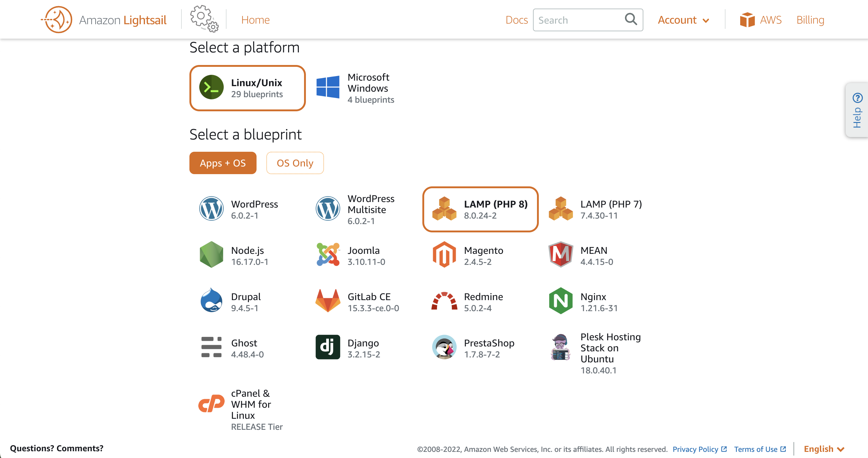Viewport: 868px width, 458px height.
Task: Click the cPanel & WHM for Linux label
Action: [x=257, y=410]
